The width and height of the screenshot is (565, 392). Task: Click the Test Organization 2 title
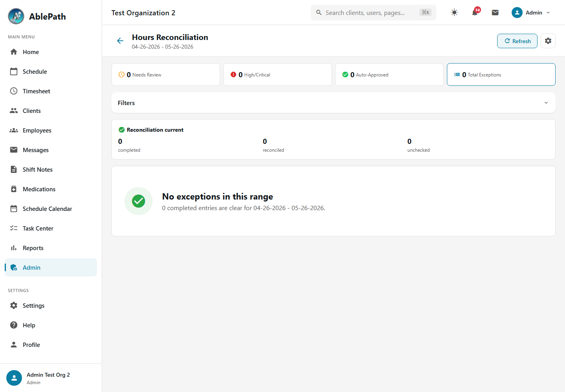pos(143,13)
